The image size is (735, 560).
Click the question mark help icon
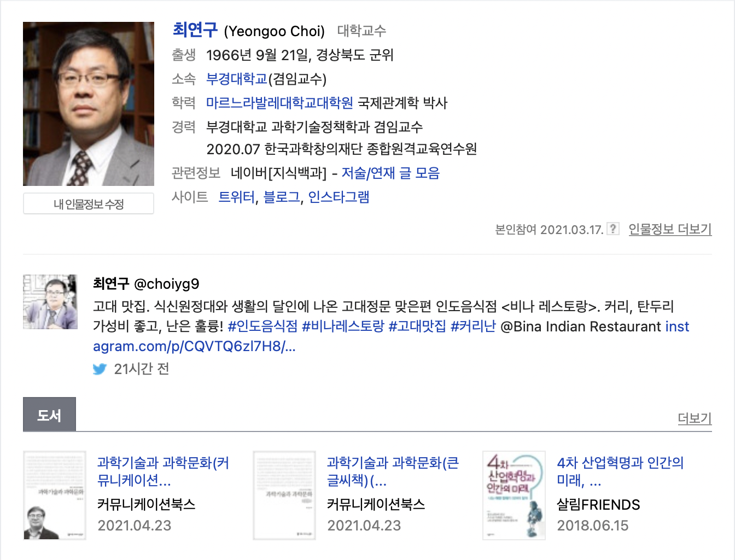tap(614, 229)
